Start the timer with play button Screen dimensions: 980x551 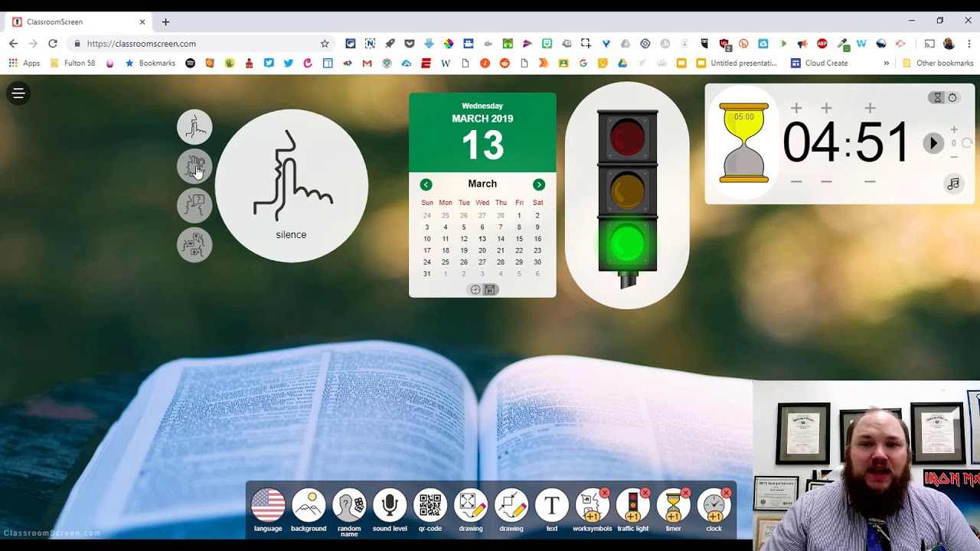[933, 143]
